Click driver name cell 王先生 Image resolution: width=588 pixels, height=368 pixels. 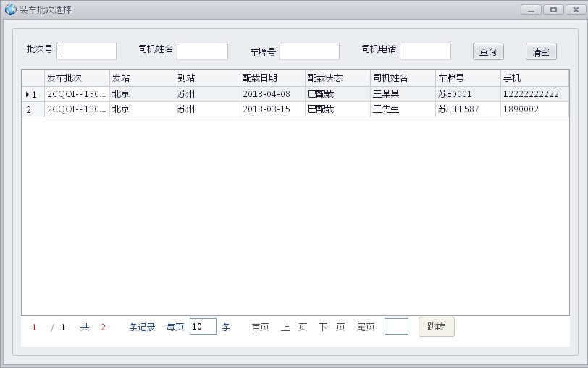click(403, 109)
